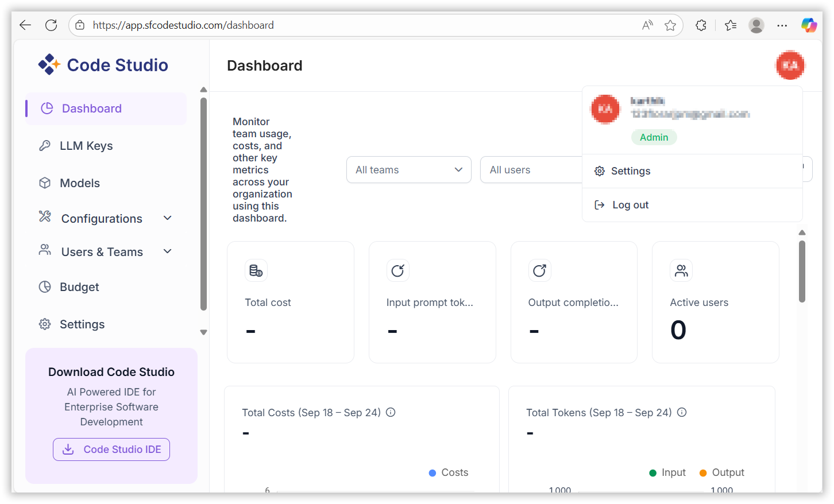Click the Input prompt tokens icon

(x=398, y=270)
